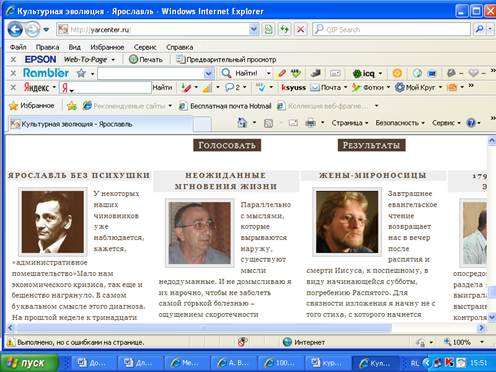496x372 pixels.
Task: Click the EPSON Print icon
Action: [x=133, y=59]
